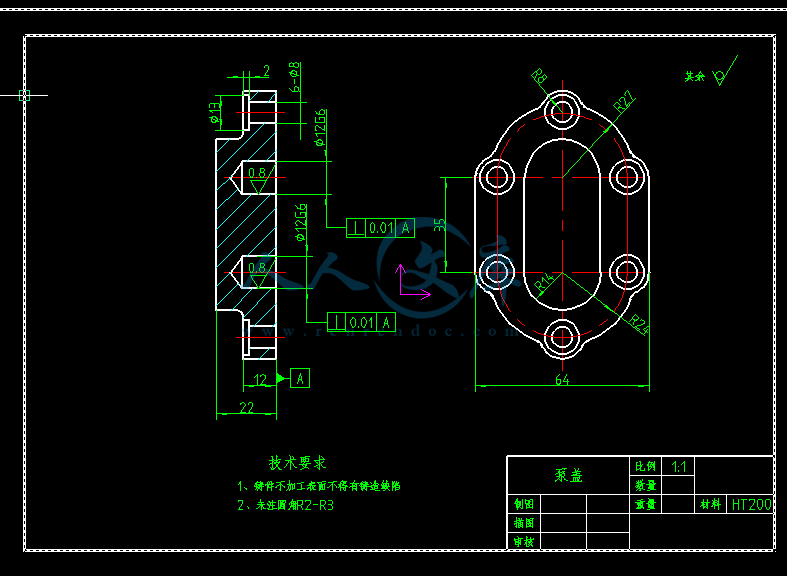
Task: Click the HT200 material cell
Action: pos(751,505)
